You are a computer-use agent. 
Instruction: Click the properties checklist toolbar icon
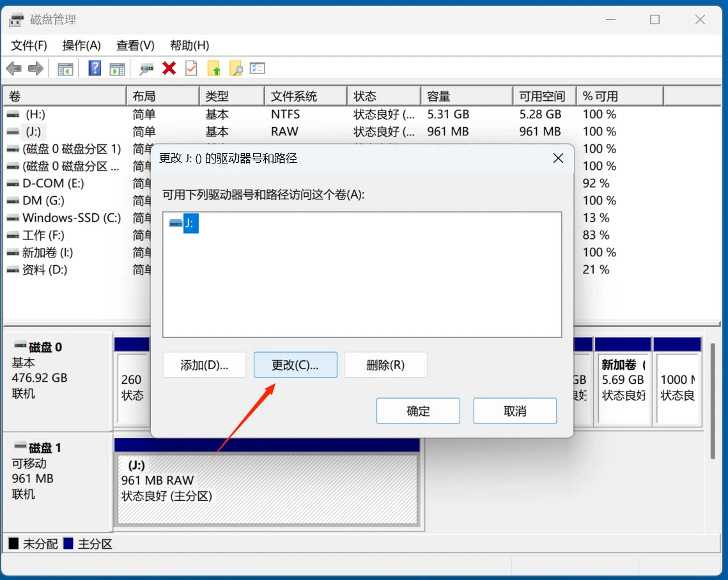[x=191, y=68]
